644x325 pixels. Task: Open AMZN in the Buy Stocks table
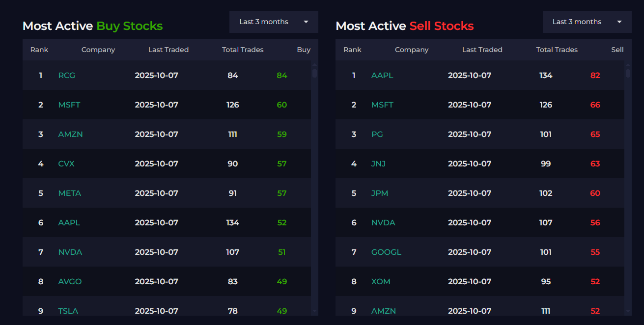70,135
